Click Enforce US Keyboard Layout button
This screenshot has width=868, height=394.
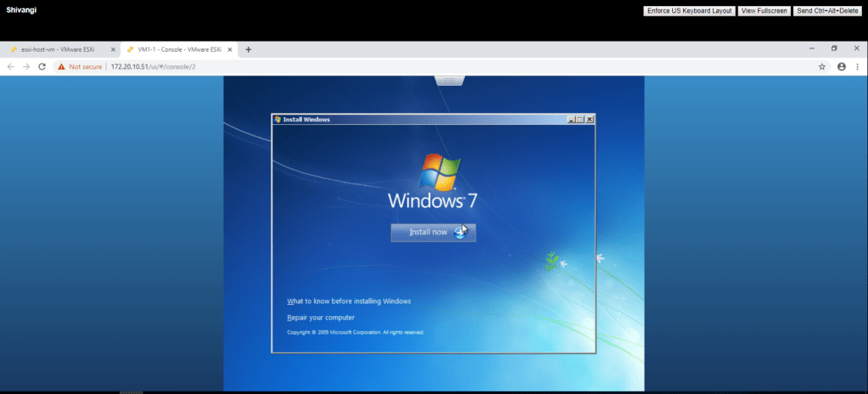(688, 11)
